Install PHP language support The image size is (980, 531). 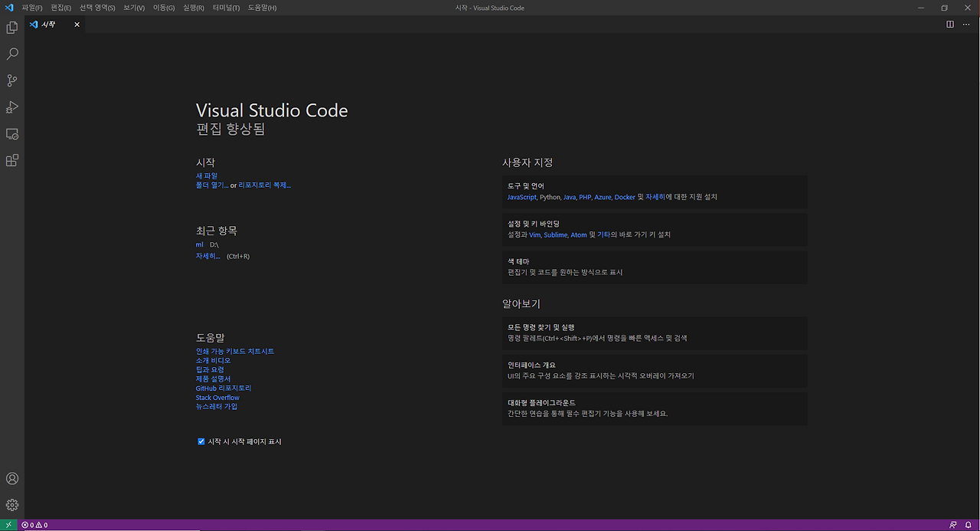[585, 197]
